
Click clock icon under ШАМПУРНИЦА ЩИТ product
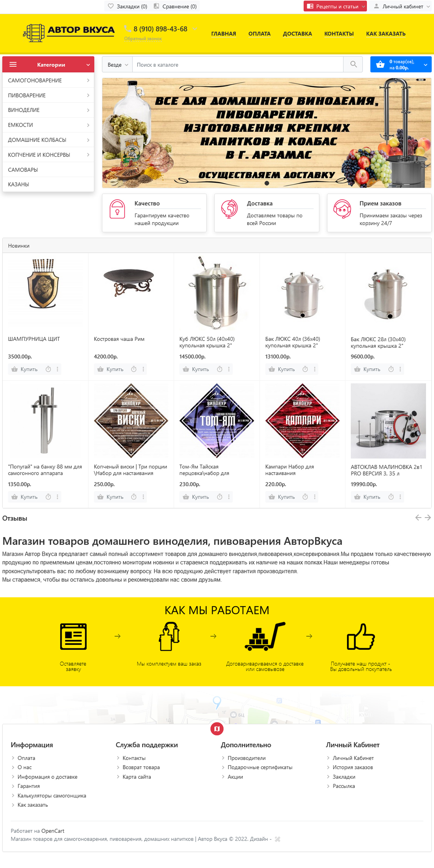(x=48, y=369)
